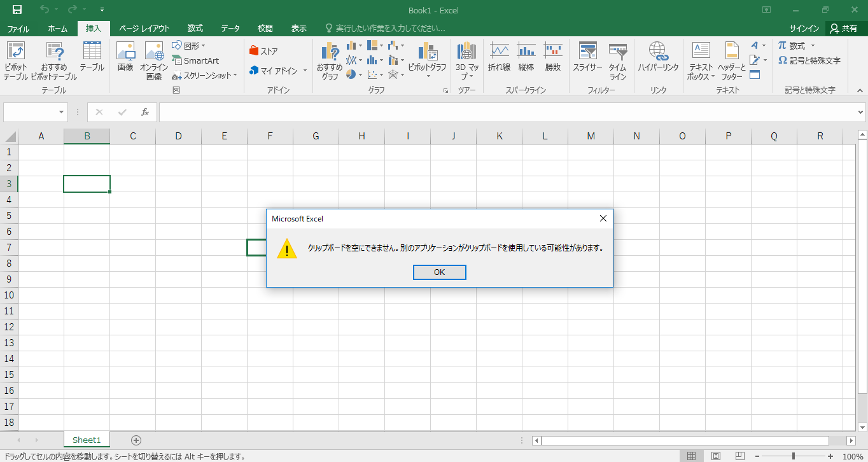Open the Store (ストア) add-ins
Screen dimensions: 868x462
tap(263, 51)
